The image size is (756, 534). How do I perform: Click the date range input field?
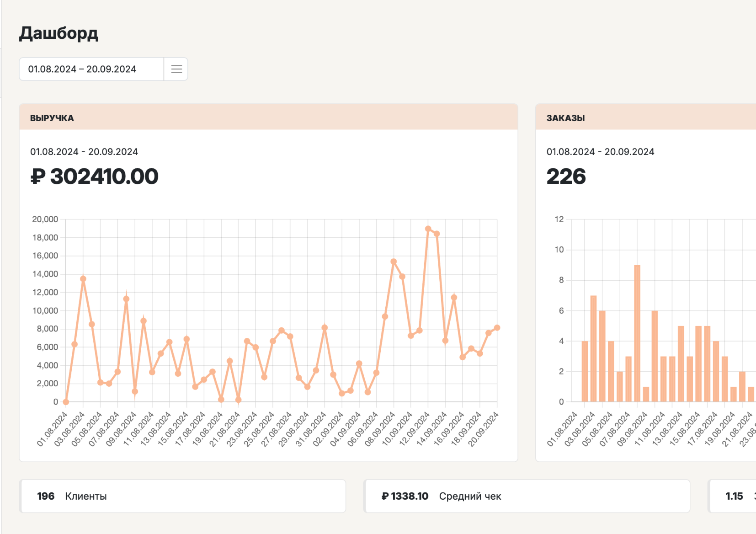(x=91, y=69)
